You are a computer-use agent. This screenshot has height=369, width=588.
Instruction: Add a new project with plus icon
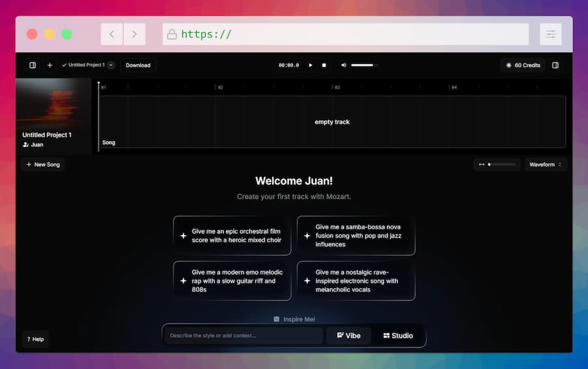click(x=50, y=65)
